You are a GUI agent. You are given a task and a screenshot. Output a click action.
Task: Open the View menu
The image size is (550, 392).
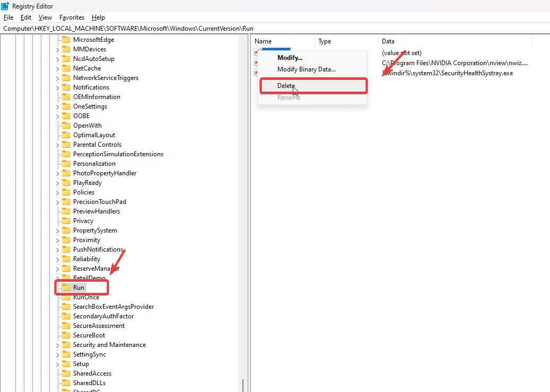[x=45, y=17]
